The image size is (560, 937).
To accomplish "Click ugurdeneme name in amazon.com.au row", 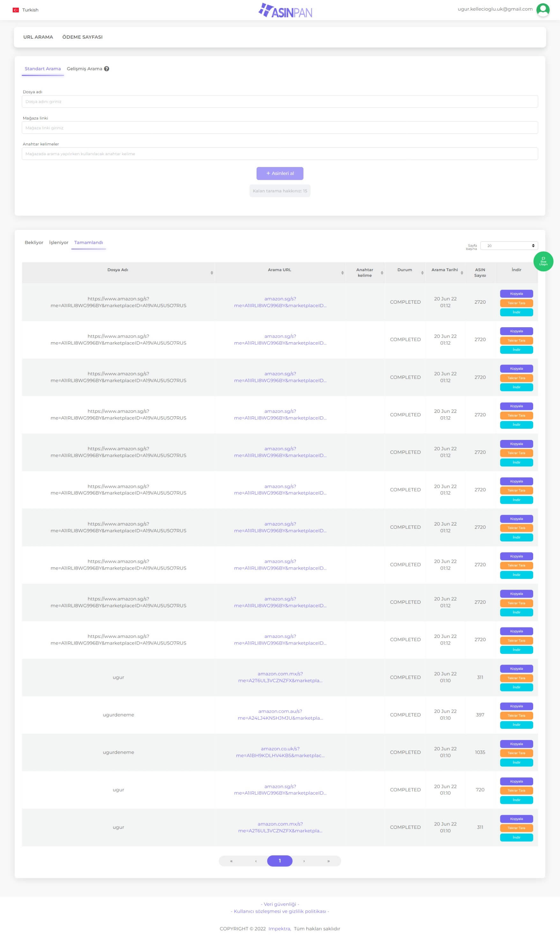I will 118,715.
